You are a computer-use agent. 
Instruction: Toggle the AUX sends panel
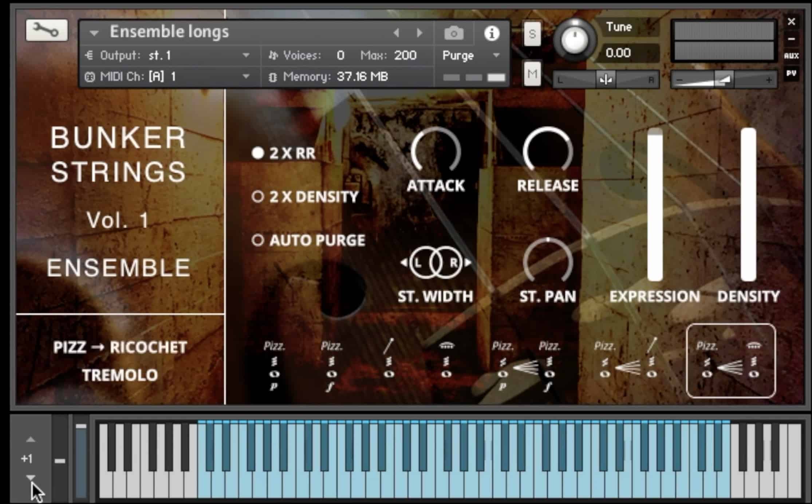[x=791, y=56]
